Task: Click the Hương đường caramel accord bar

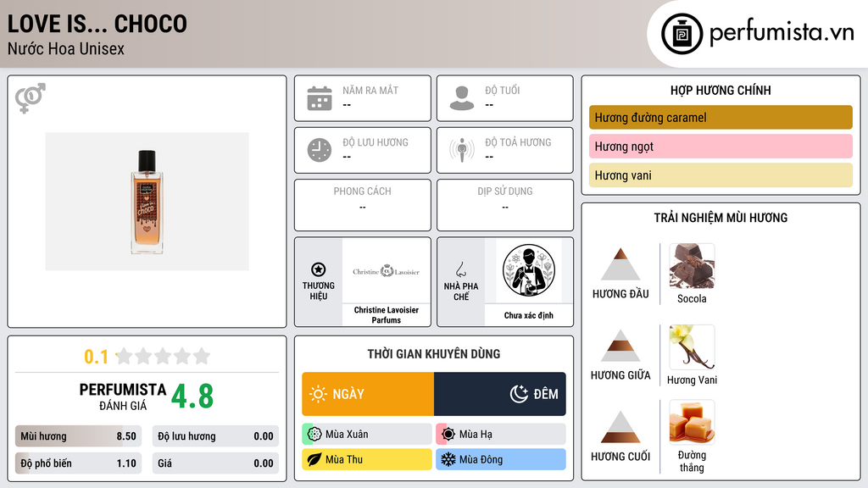Action: click(x=721, y=117)
